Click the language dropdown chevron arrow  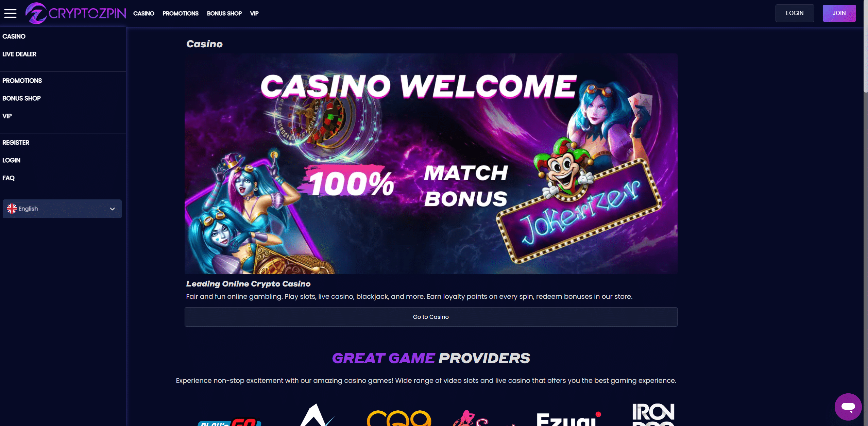click(x=112, y=209)
